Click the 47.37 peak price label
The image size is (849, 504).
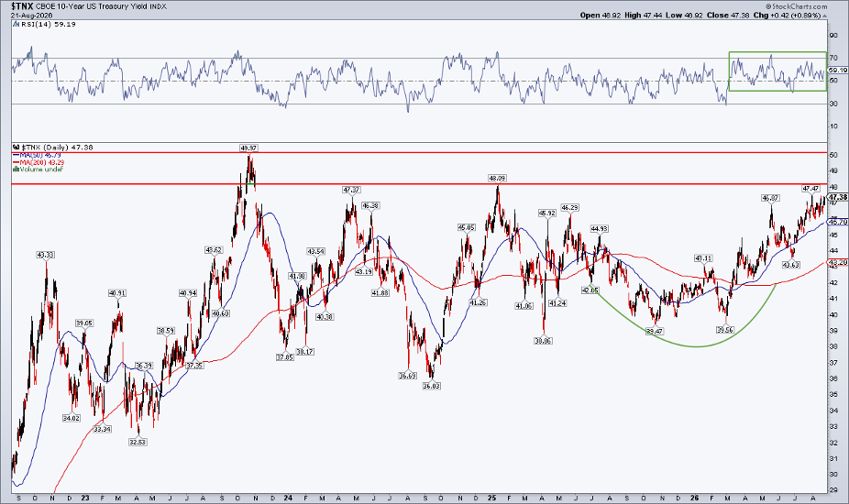click(351, 190)
